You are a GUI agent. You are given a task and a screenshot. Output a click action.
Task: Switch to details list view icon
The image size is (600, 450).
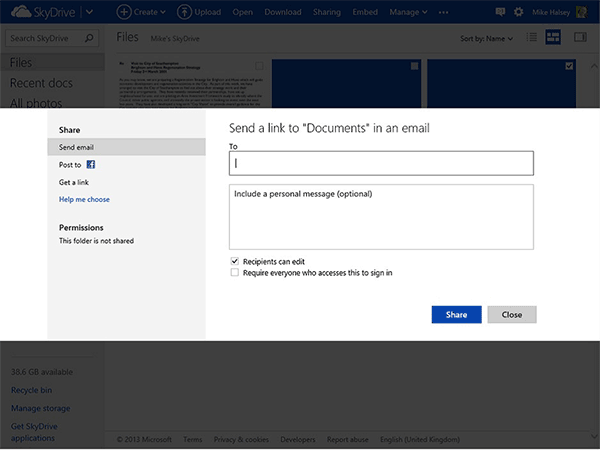532,38
